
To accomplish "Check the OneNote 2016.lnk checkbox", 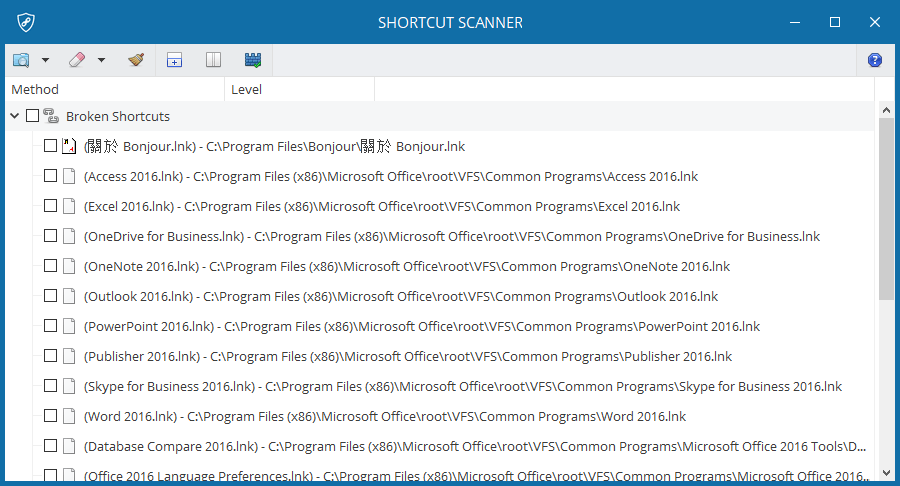I will [51, 266].
